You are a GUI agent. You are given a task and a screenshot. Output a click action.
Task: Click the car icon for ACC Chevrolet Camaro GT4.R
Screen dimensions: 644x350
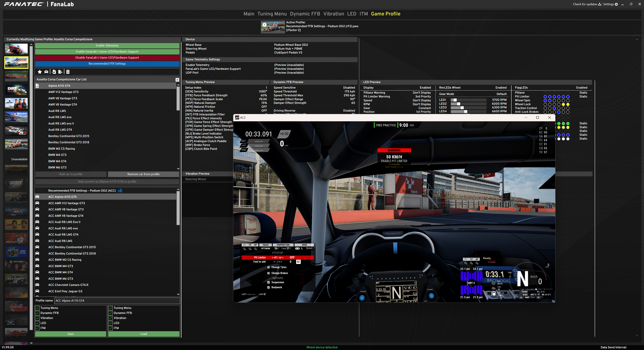pyautogui.click(x=37, y=285)
